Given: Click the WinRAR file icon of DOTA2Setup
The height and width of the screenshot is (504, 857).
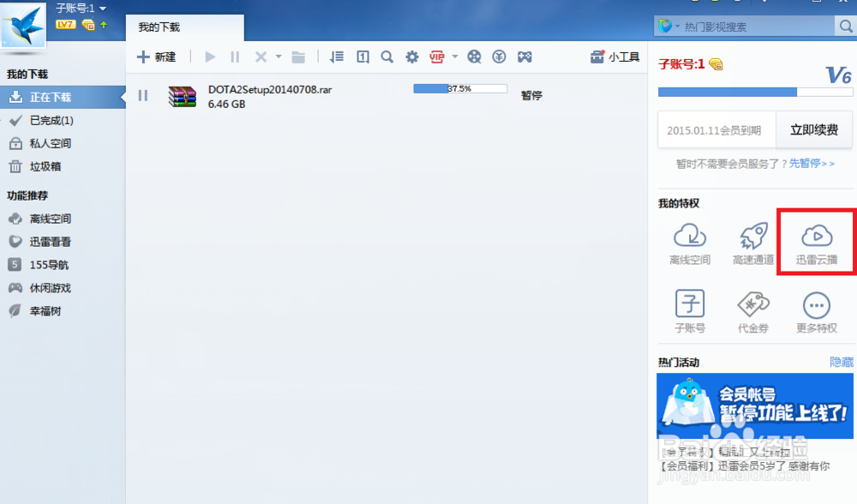Looking at the screenshot, I should click(182, 96).
